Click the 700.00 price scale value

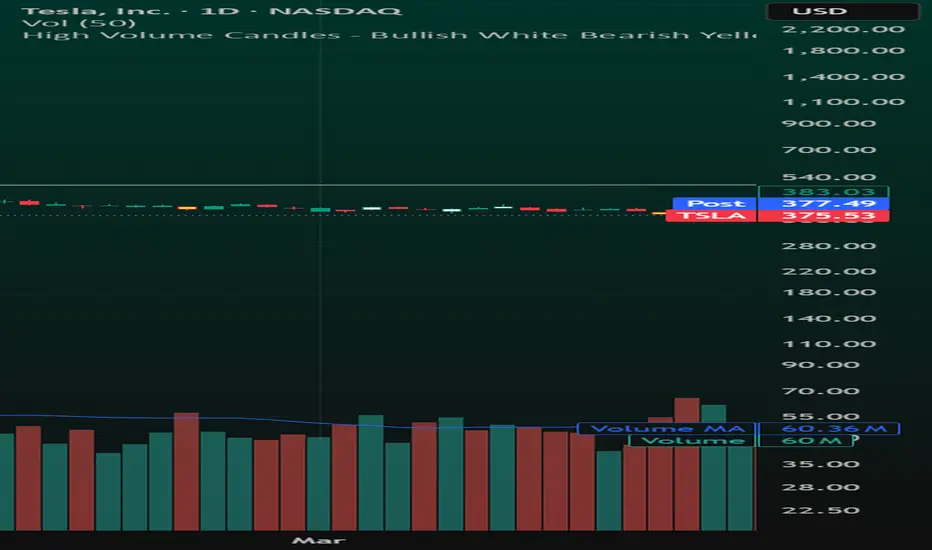tap(829, 150)
